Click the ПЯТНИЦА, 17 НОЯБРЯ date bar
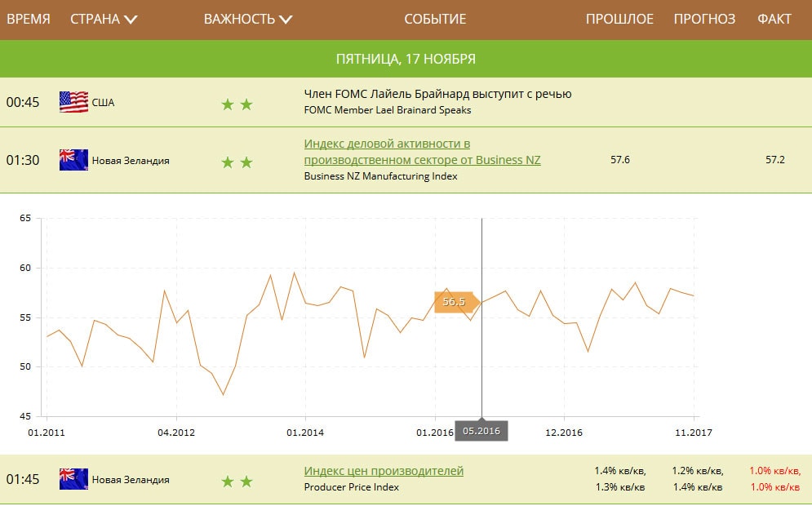 coord(406,59)
